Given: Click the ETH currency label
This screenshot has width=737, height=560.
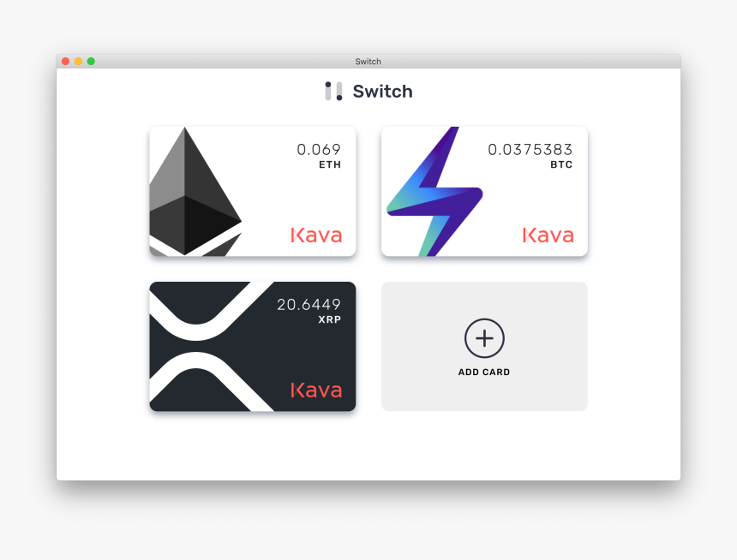Looking at the screenshot, I should click(329, 164).
